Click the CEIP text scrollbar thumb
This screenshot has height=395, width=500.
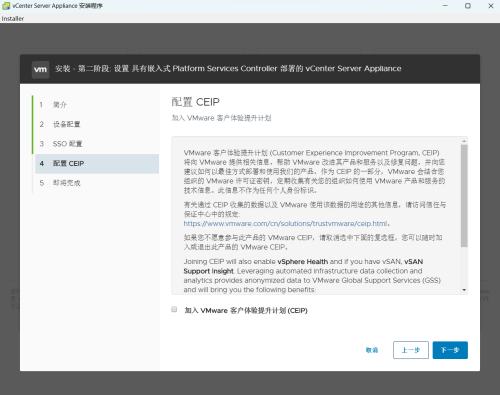tap(464, 196)
